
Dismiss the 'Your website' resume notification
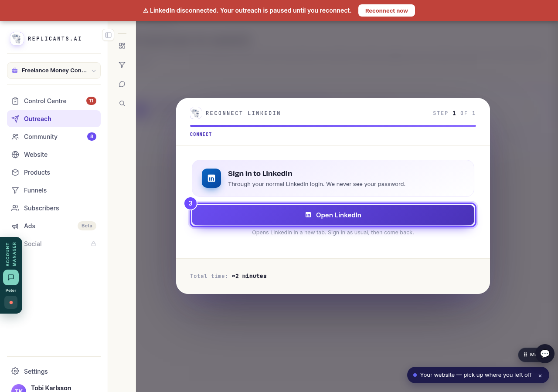[540, 375]
